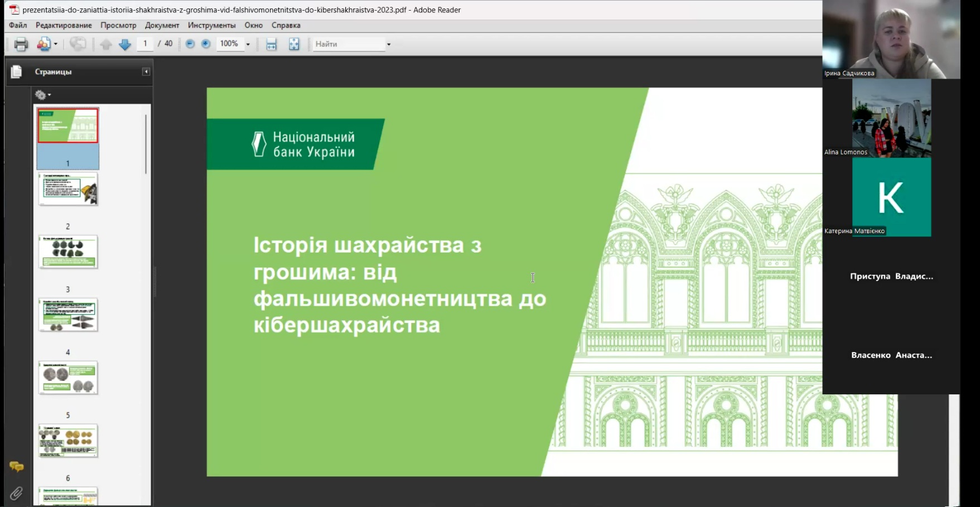The width and height of the screenshot is (980, 507).
Task: Zoom in with the plus icon
Action: point(206,44)
